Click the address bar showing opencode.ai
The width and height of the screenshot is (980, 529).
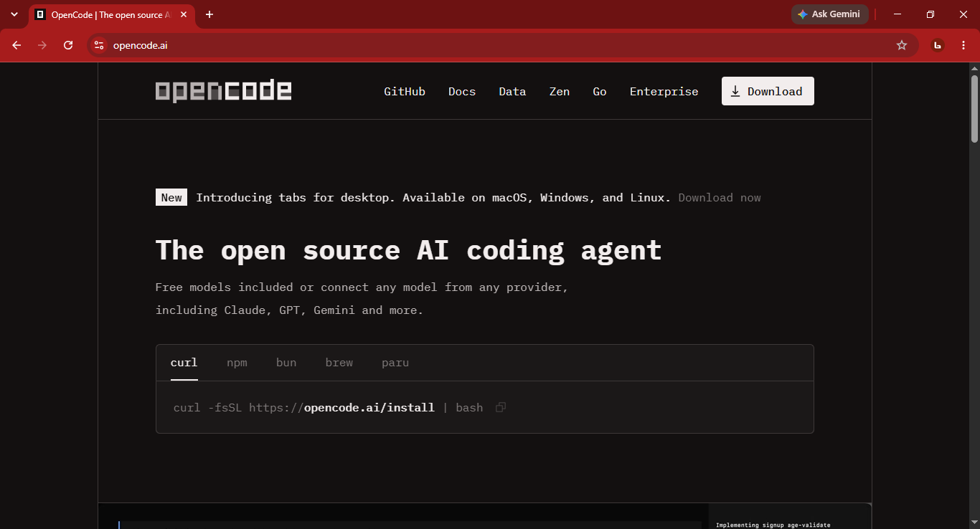coord(502,45)
